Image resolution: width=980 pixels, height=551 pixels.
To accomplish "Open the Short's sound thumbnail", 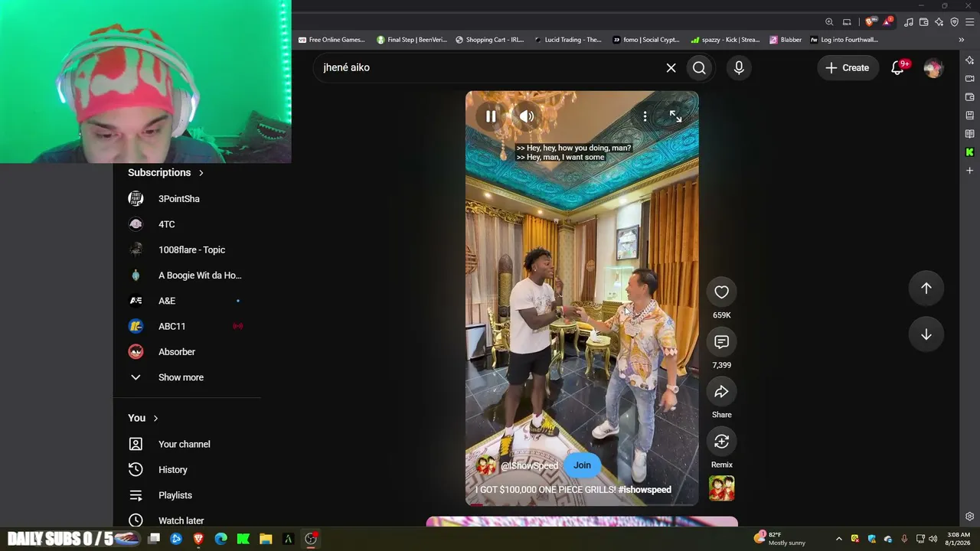I will tap(721, 488).
